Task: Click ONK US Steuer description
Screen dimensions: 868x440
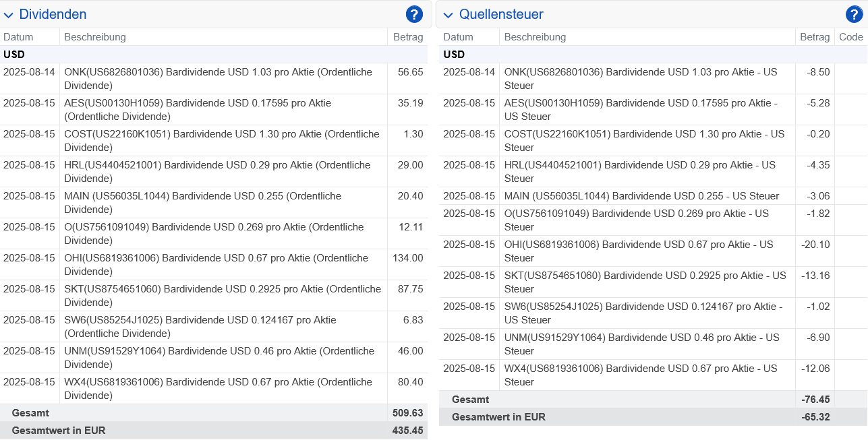Action: click(x=641, y=79)
